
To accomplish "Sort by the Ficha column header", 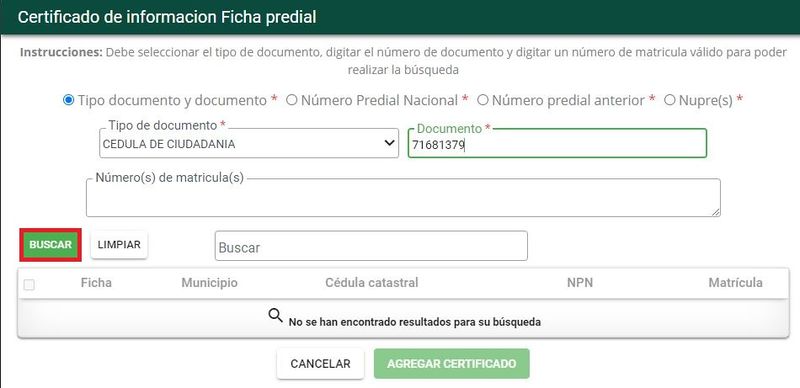I will pyautogui.click(x=96, y=283).
